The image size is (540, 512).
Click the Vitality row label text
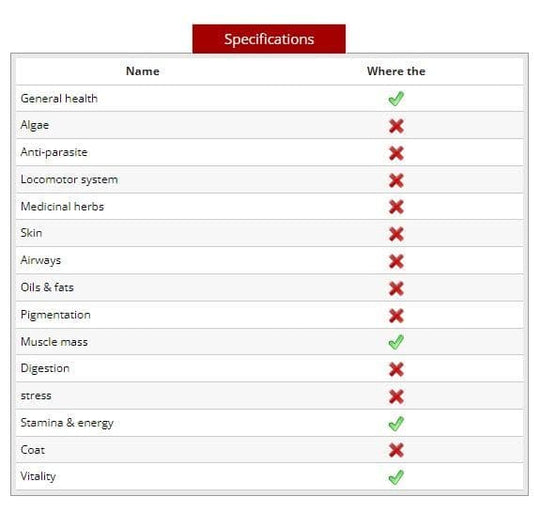pos(38,476)
